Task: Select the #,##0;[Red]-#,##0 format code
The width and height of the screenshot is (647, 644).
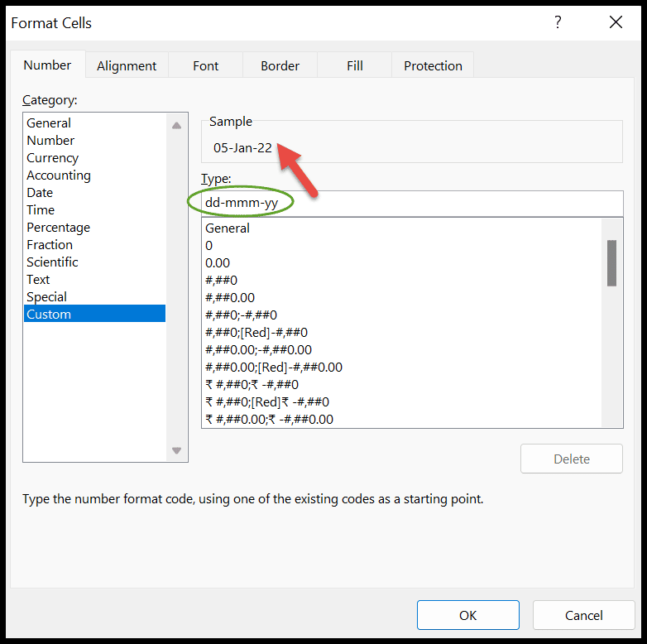Action: [401, 332]
